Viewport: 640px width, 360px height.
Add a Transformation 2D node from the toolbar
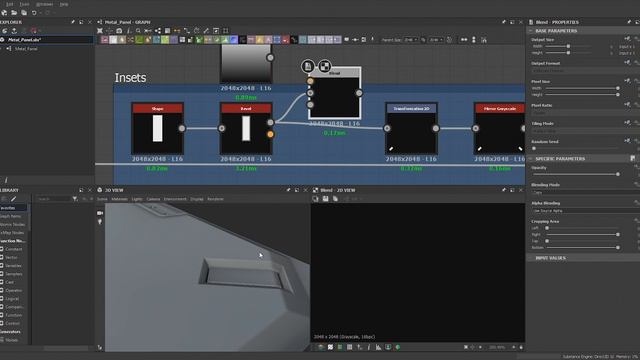click(x=277, y=40)
